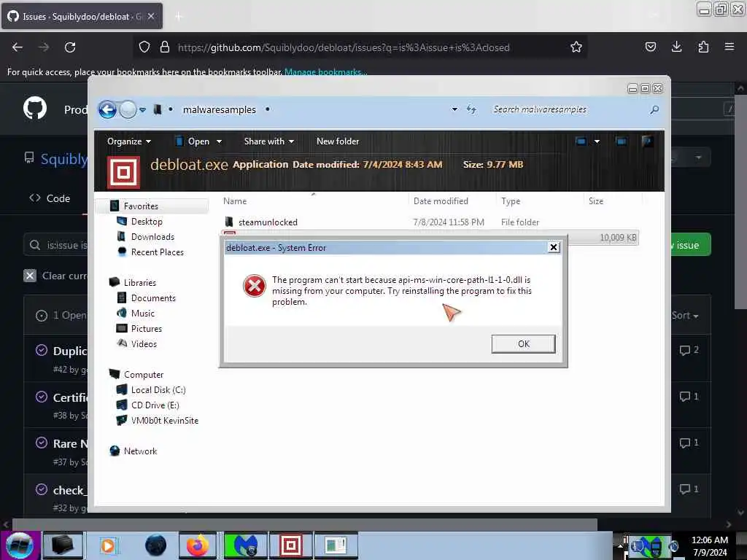This screenshot has height=560, width=747.
Task: Open the Organize menu
Action: (128, 141)
